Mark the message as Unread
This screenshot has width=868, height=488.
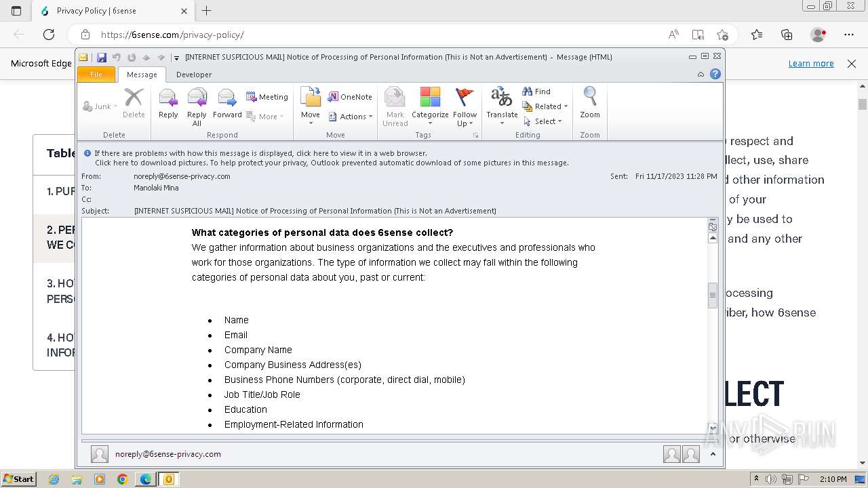pos(395,107)
